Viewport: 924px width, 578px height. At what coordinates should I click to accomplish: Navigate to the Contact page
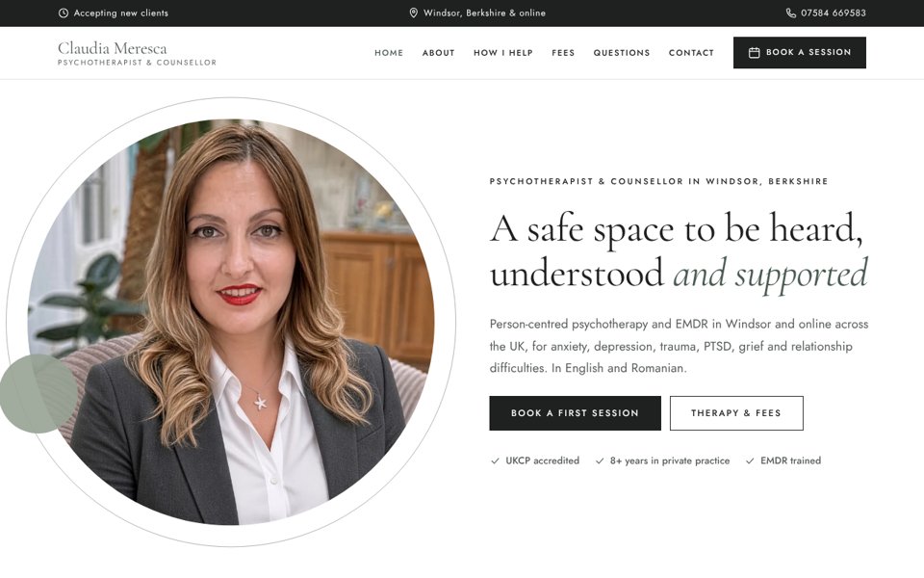[x=691, y=52]
